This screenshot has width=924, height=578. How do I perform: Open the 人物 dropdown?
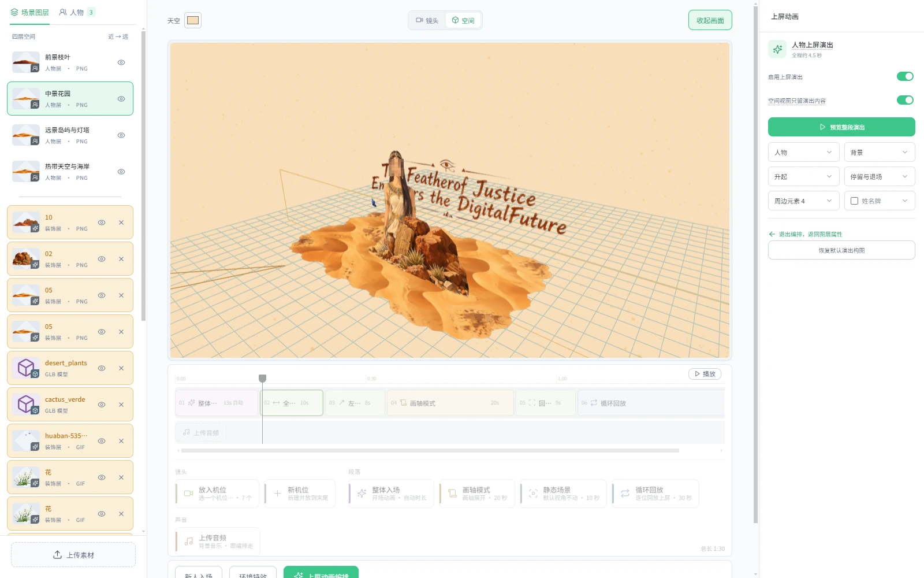tap(803, 153)
